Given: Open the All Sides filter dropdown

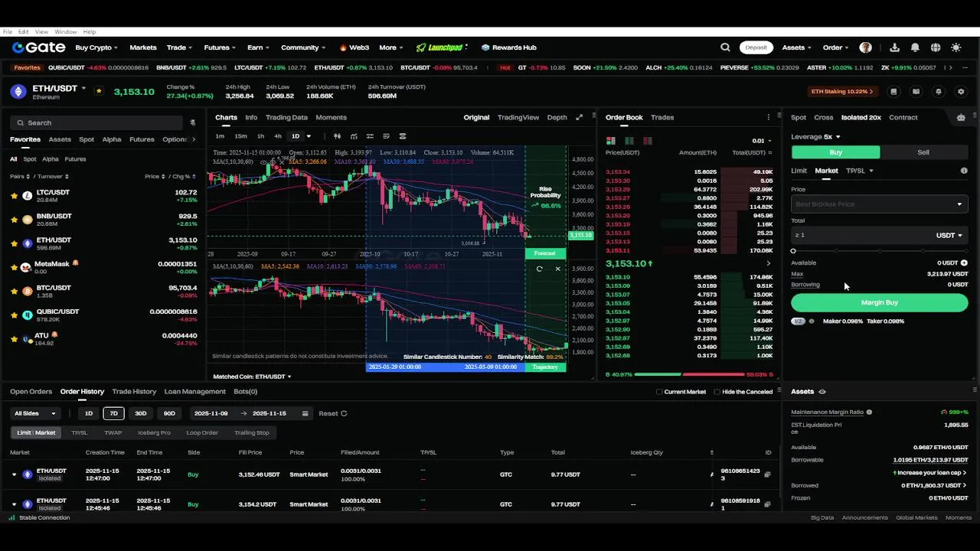Looking at the screenshot, I should pos(35,413).
